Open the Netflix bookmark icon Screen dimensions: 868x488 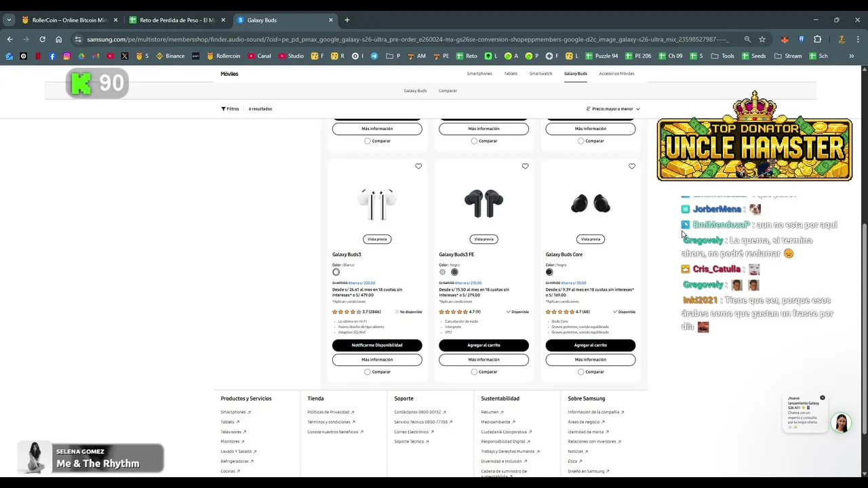click(x=38, y=56)
